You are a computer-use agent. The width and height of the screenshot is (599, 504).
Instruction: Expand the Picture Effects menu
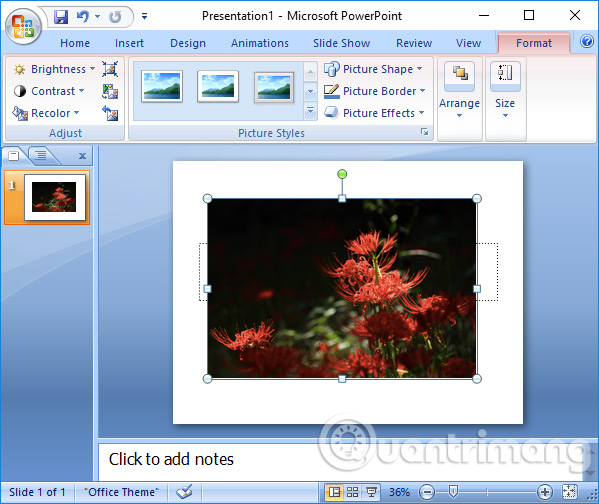[374, 113]
